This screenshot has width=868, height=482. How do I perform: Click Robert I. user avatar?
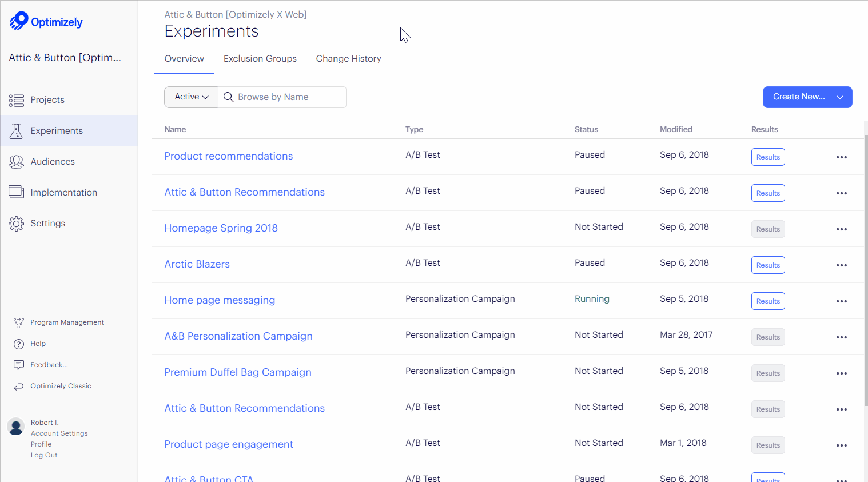16,427
